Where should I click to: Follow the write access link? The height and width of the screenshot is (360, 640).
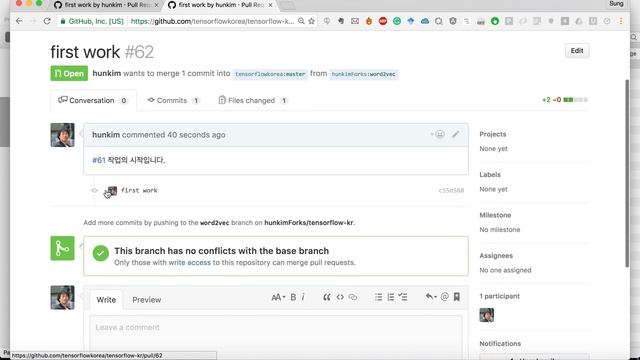click(x=190, y=262)
